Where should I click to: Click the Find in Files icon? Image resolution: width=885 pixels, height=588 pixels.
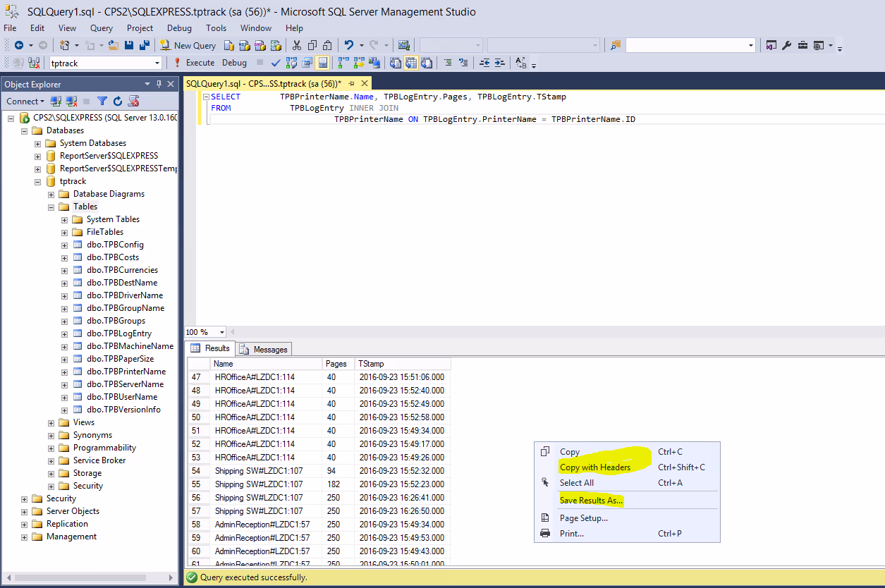point(616,45)
